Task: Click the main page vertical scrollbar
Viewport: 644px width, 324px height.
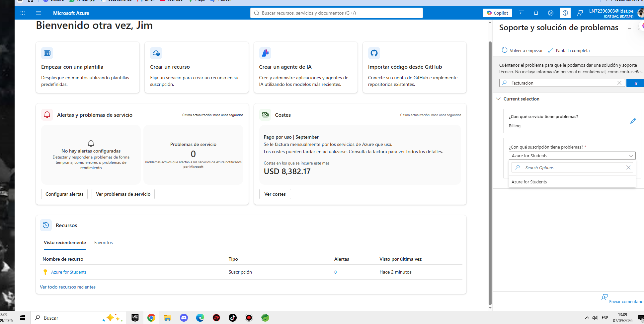Action: coord(490,172)
